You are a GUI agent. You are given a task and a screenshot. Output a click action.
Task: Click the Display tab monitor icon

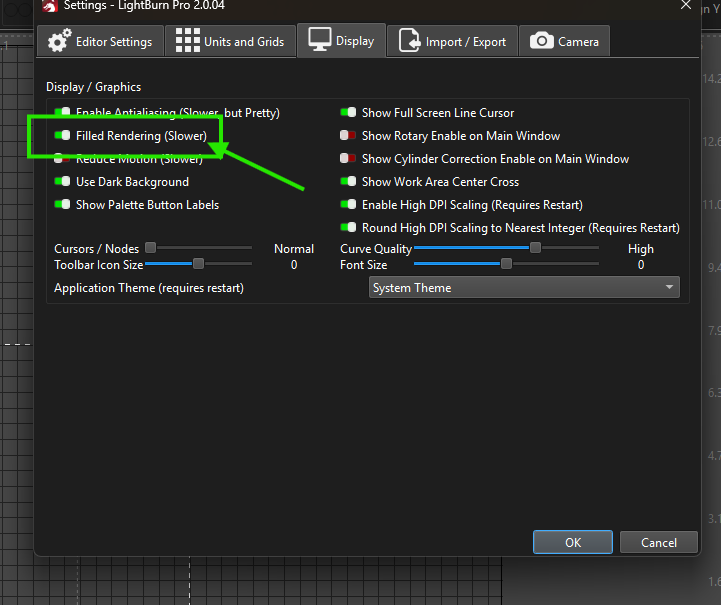click(x=319, y=40)
